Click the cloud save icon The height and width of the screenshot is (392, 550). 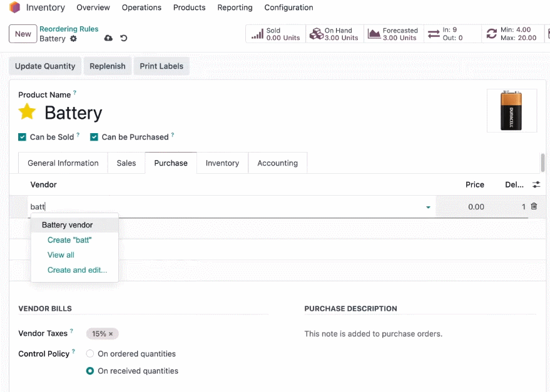pyautogui.click(x=108, y=38)
